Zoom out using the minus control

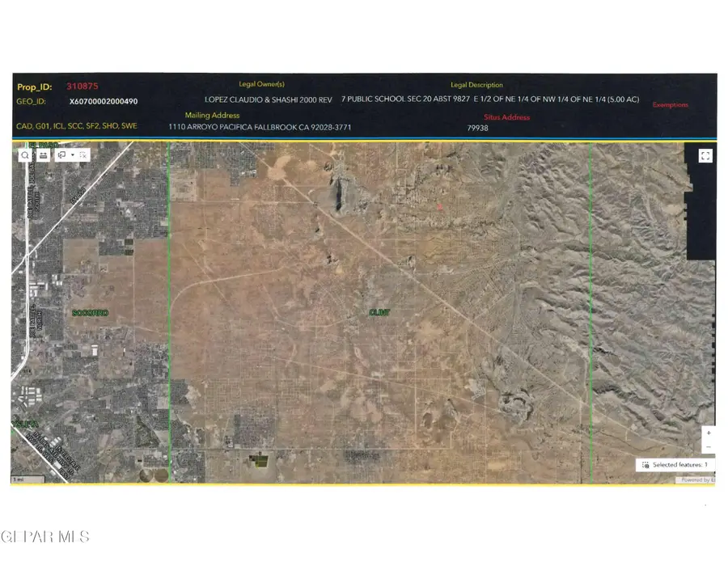[x=709, y=446]
